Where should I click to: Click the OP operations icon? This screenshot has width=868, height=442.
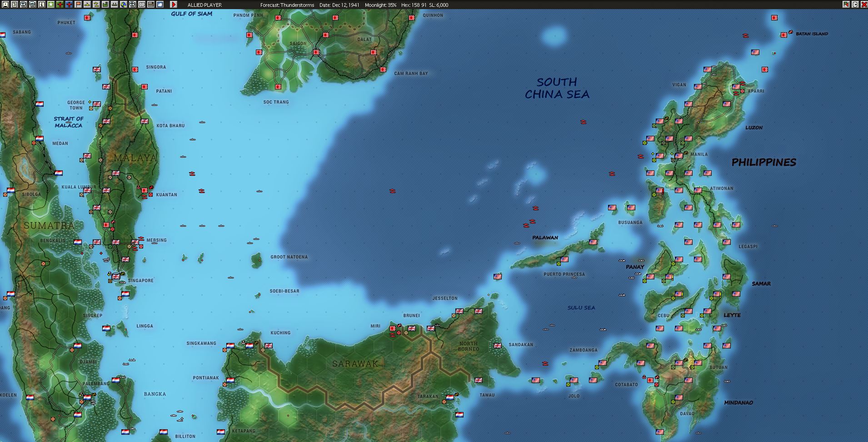click(x=142, y=5)
